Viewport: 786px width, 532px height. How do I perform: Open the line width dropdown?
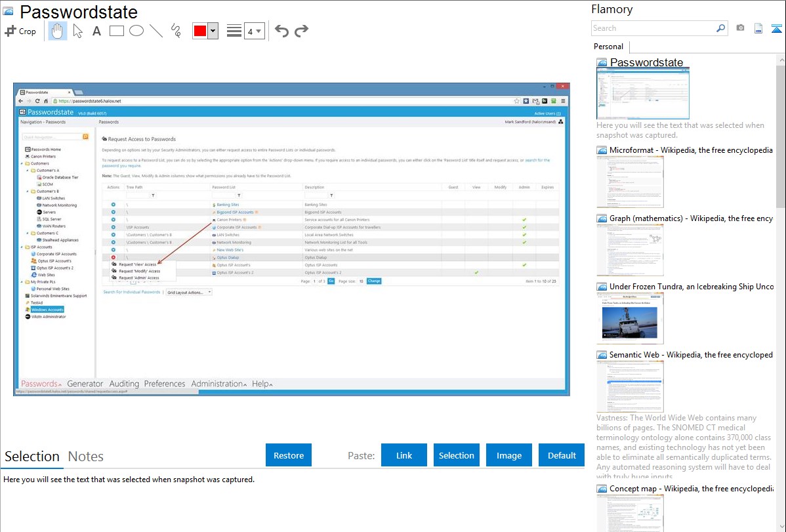[255, 31]
